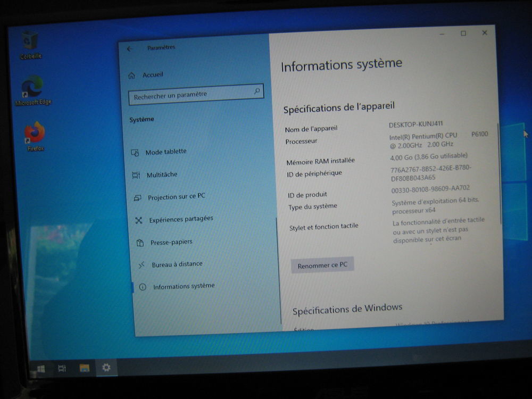
Task: Focus the Rechercher un paramètre field
Action: click(x=196, y=94)
